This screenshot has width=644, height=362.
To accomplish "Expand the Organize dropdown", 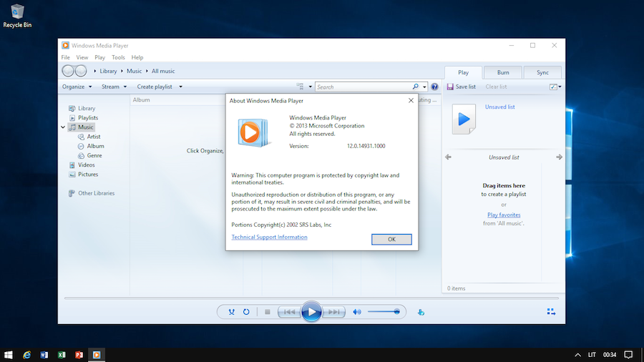I will pyautogui.click(x=77, y=87).
